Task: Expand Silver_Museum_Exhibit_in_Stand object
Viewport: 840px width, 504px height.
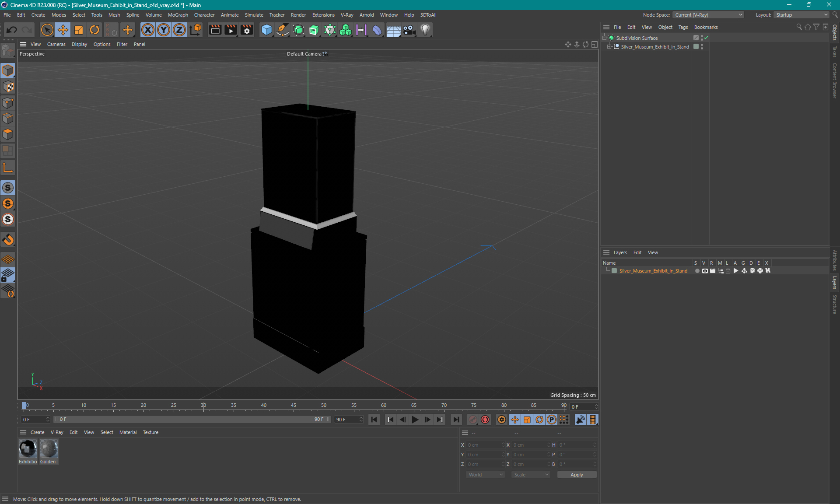Action: coord(609,46)
